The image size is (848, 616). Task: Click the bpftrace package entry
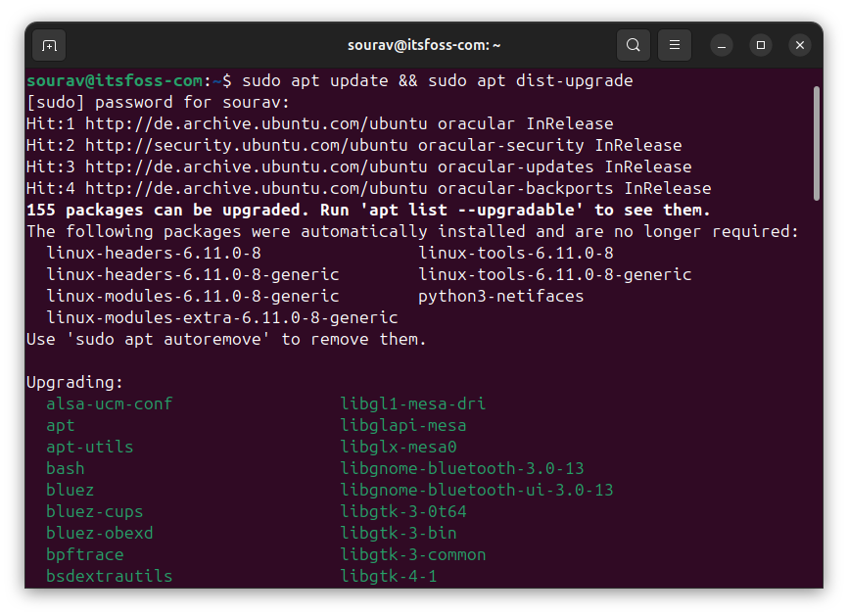(84, 554)
